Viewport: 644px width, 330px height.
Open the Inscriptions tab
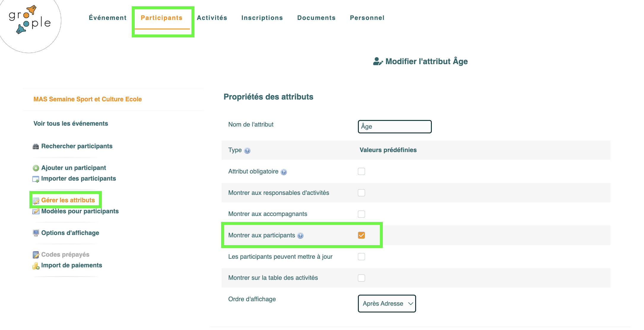[x=262, y=18]
